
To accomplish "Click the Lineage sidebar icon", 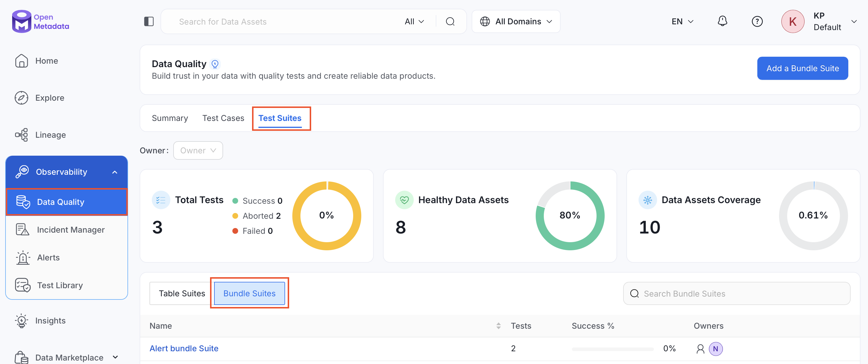I will [21, 135].
